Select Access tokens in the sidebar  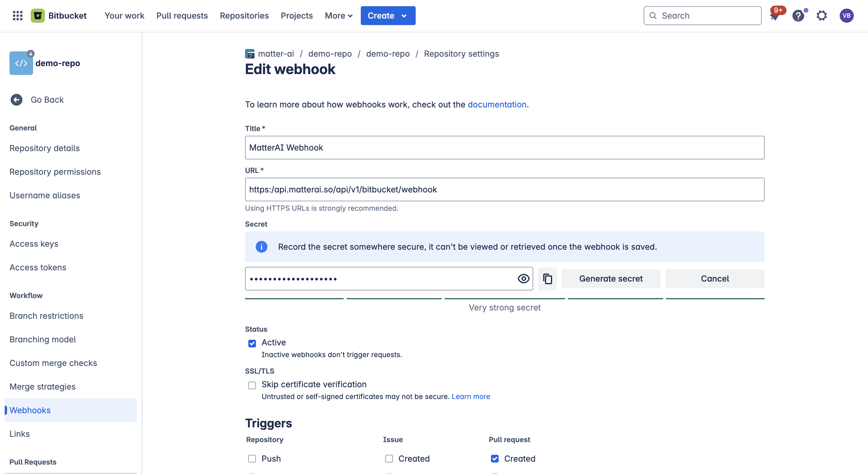38,267
